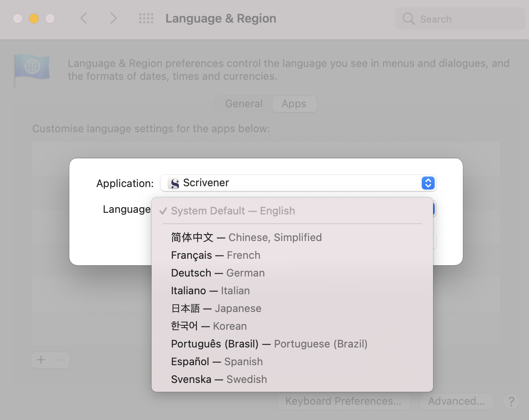Select System Default — English entry
Image resolution: width=529 pixels, height=420 pixels.
[292, 211]
